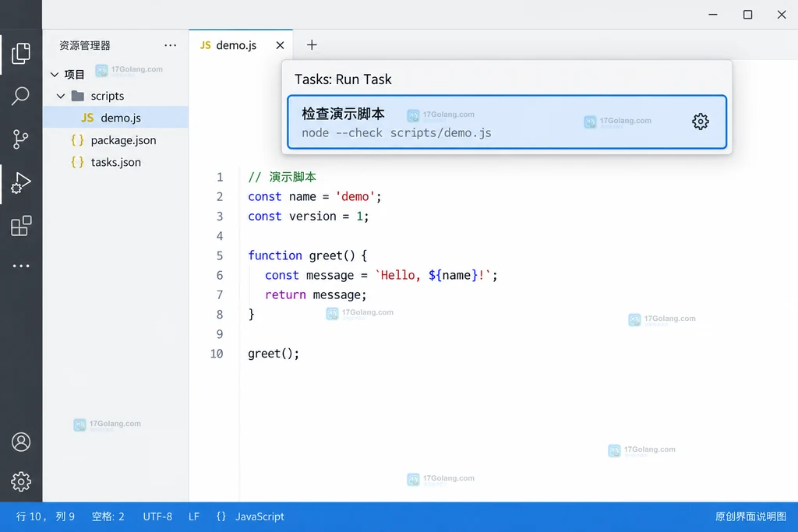Open Run and Debug view icon
Image resolution: width=798 pixels, height=532 pixels.
20,182
